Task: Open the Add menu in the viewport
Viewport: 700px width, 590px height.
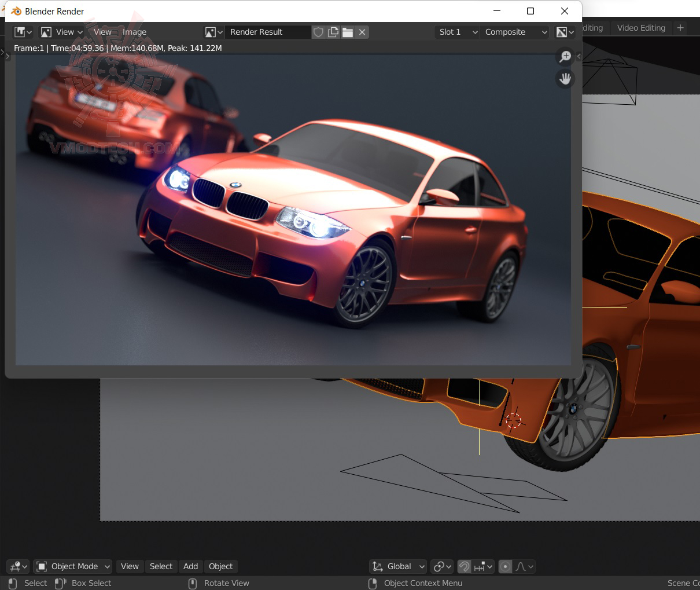Action: tap(190, 566)
